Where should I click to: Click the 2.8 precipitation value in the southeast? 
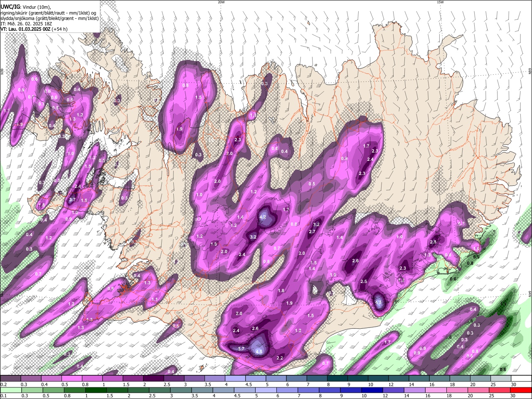pyautogui.click(x=433, y=242)
